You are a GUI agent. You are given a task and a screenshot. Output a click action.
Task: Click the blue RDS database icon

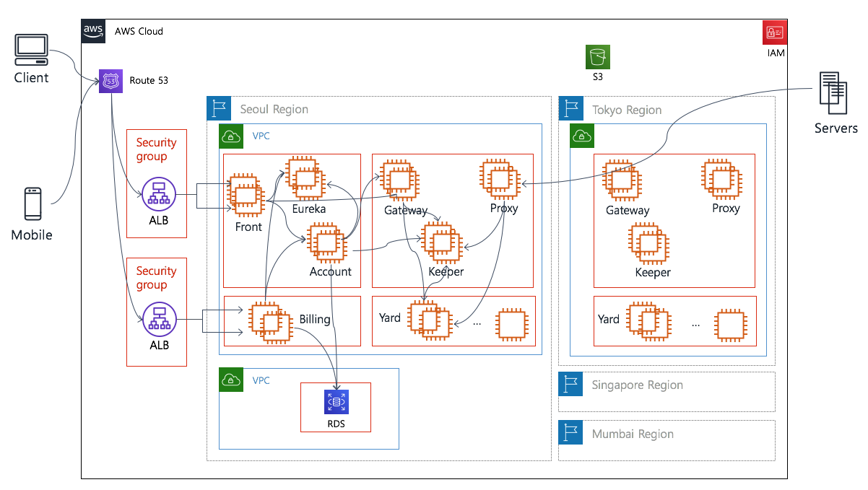pyautogui.click(x=336, y=402)
